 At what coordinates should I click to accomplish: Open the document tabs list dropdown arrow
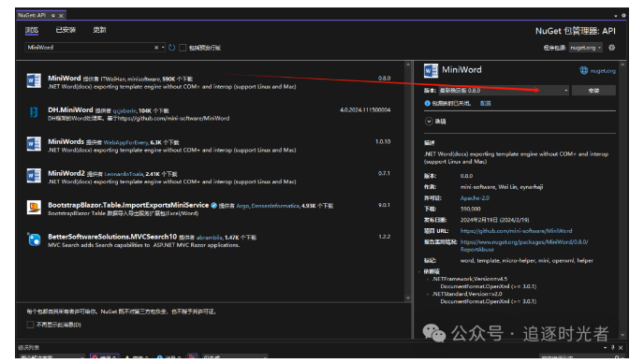click(616, 16)
